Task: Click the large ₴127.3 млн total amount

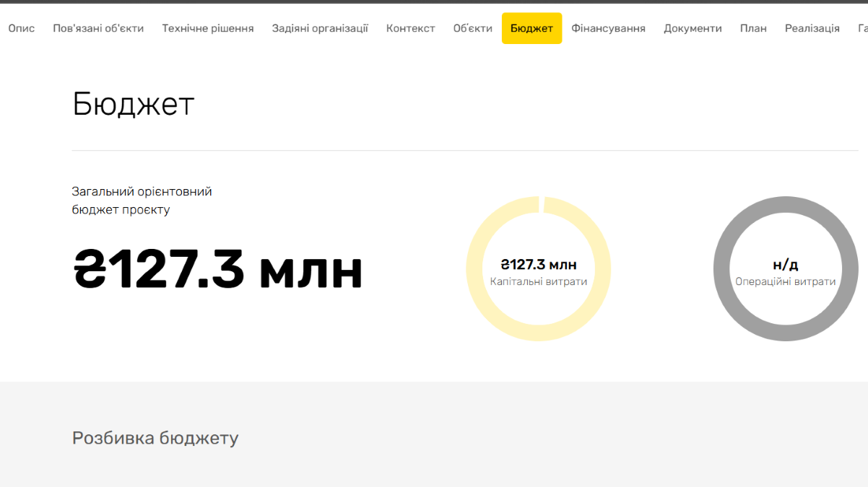Action: coord(218,269)
